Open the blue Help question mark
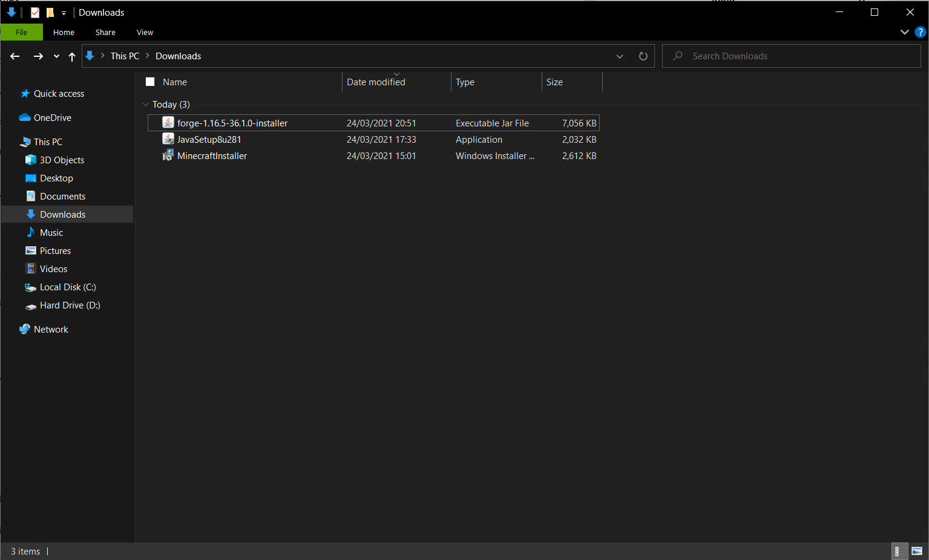Screen dimensions: 929x560 pos(920,32)
